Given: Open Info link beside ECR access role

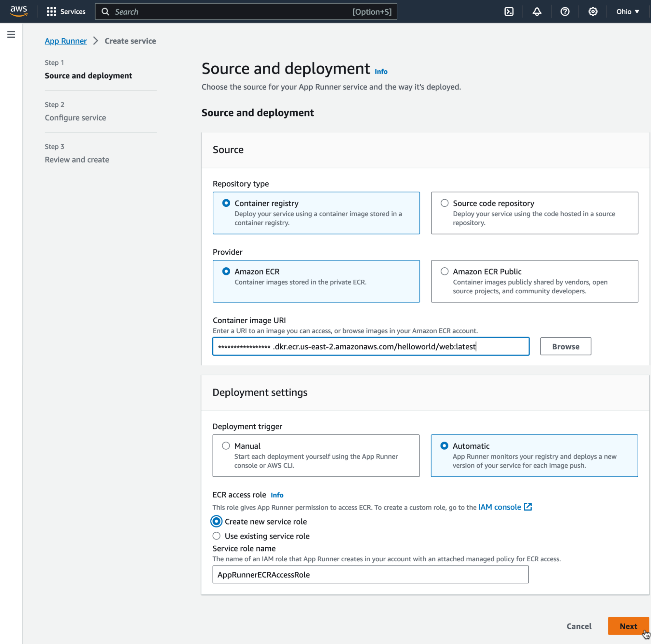Looking at the screenshot, I should [277, 495].
